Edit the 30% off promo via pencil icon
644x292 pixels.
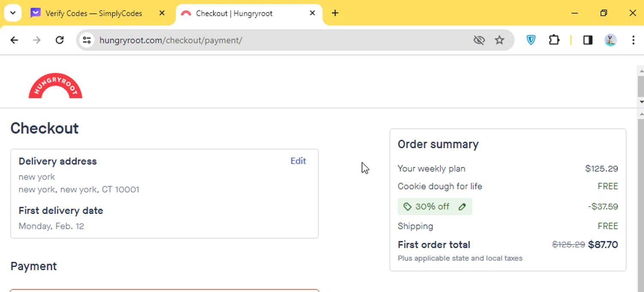[x=462, y=207]
